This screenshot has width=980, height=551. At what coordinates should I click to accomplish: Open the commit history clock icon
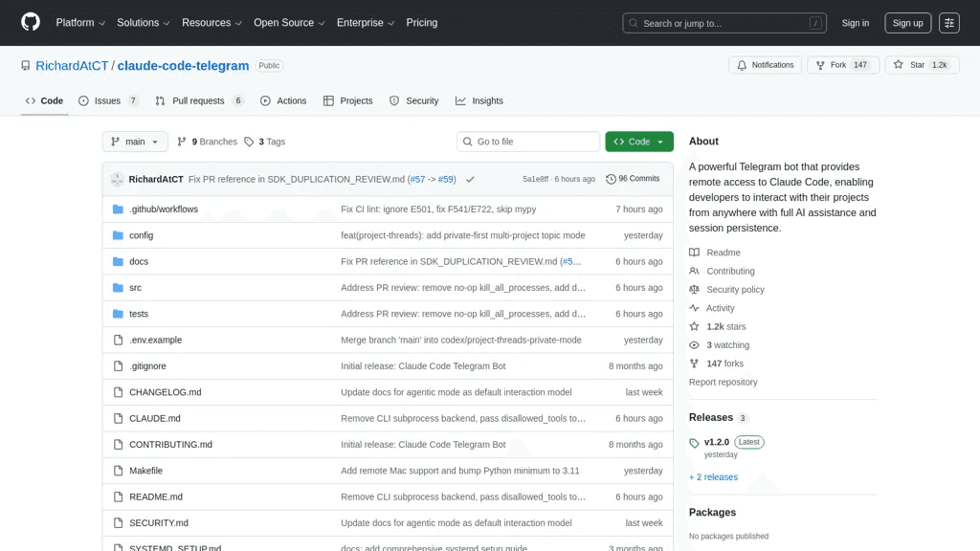[611, 179]
